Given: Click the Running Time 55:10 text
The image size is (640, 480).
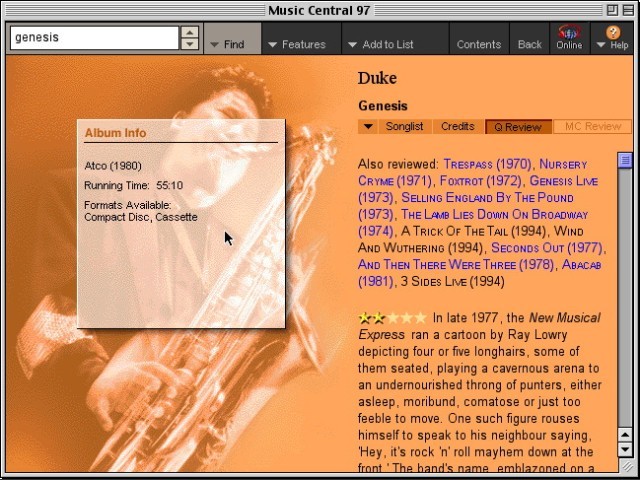Looking at the screenshot, I should click(x=133, y=185).
